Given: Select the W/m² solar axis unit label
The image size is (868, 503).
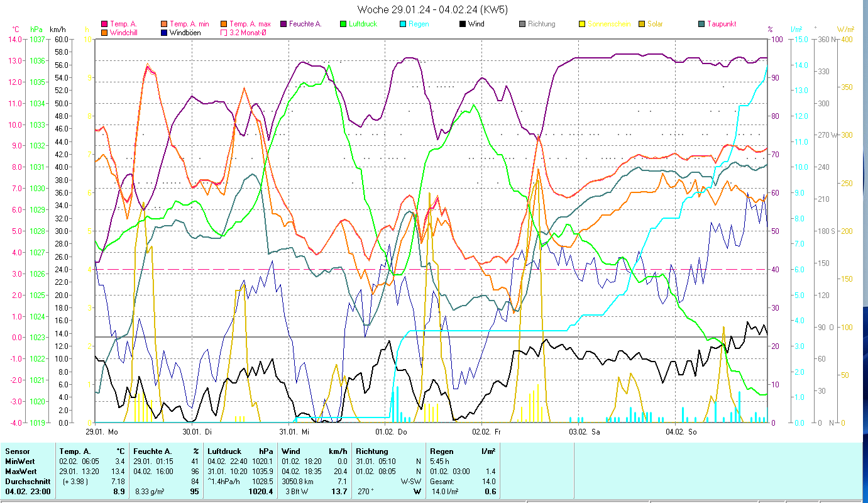Looking at the screenshot, I should click(x=846, y=29).
